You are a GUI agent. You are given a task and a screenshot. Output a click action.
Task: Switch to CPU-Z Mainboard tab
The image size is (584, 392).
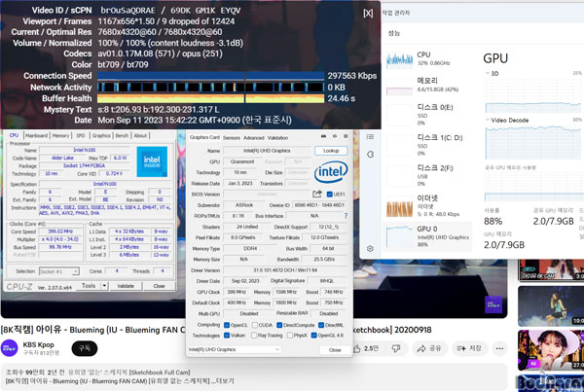pyautogui.click(x=36, y=135)
